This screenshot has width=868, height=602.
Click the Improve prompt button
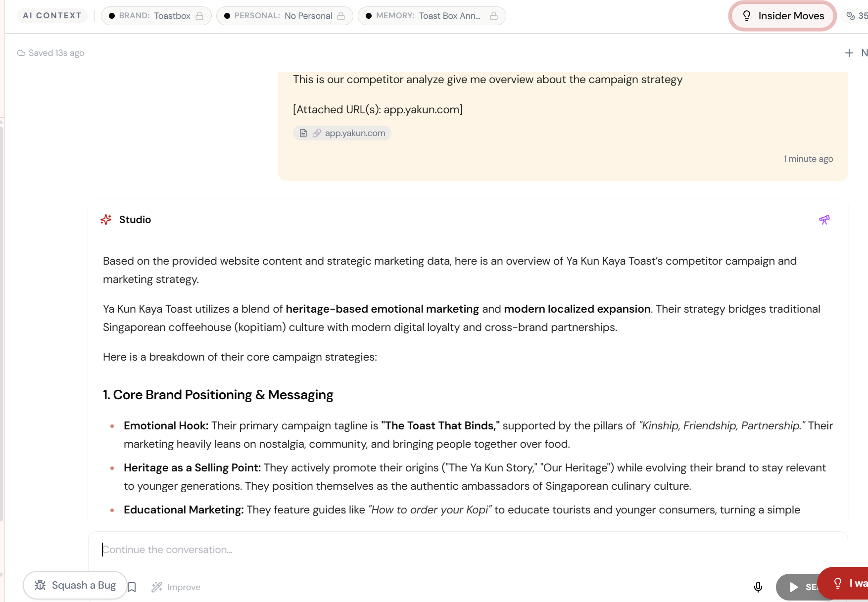176,587
